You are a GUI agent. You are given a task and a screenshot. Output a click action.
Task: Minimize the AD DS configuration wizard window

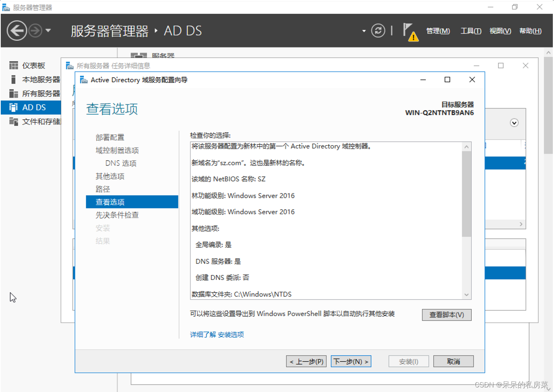tap(423, 80)
